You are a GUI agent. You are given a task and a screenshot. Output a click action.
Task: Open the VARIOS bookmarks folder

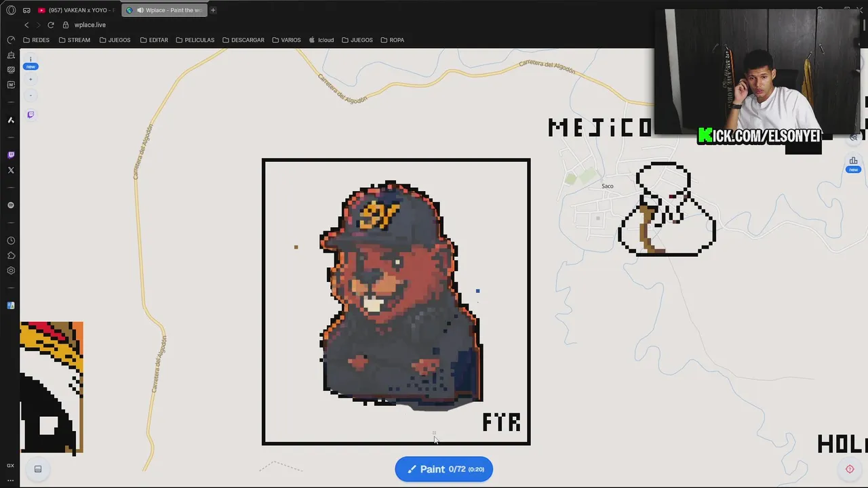tap(286, 40)
